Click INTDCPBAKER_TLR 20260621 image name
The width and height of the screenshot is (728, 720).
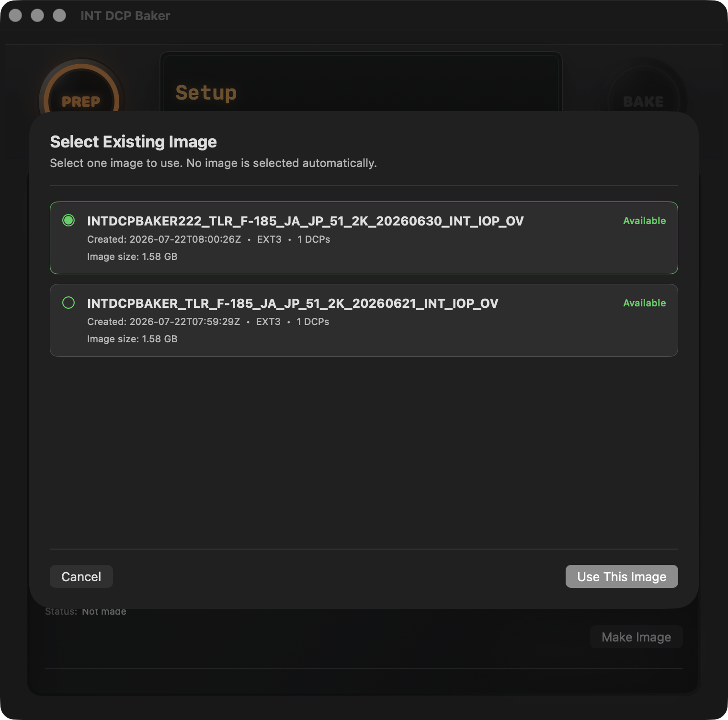(293, 304)
